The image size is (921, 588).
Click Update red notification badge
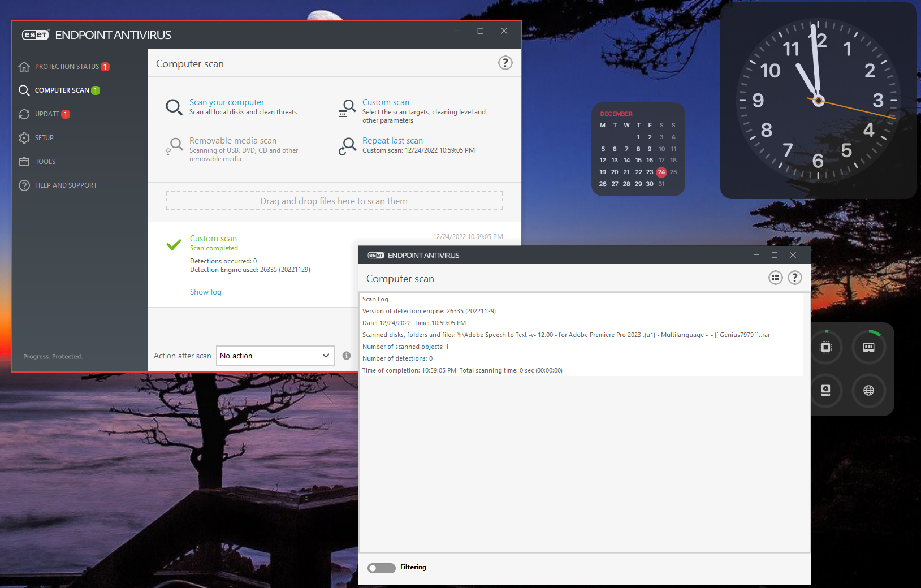[x=66, y=114]
